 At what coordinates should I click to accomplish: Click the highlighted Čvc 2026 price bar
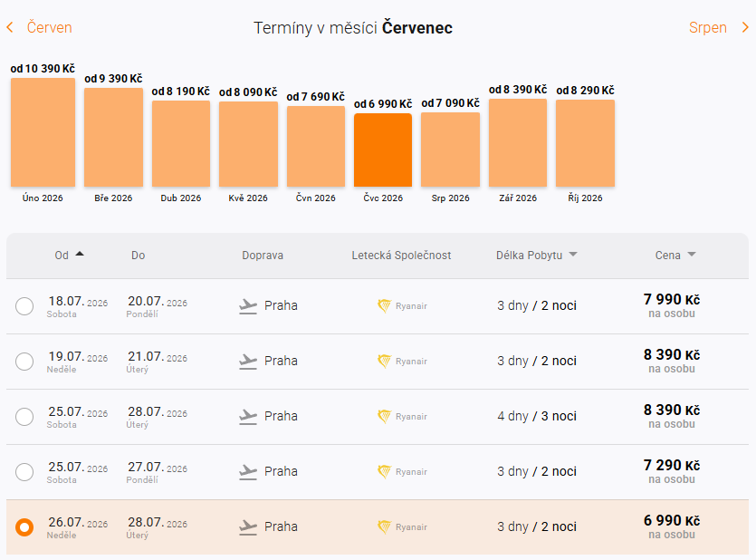(x=383, y=150)
